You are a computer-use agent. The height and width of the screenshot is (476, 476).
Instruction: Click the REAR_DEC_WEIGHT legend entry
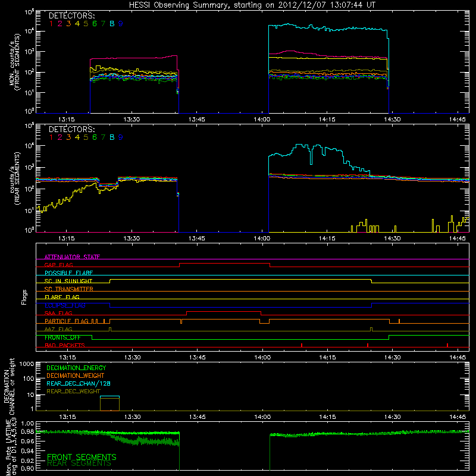73,392
